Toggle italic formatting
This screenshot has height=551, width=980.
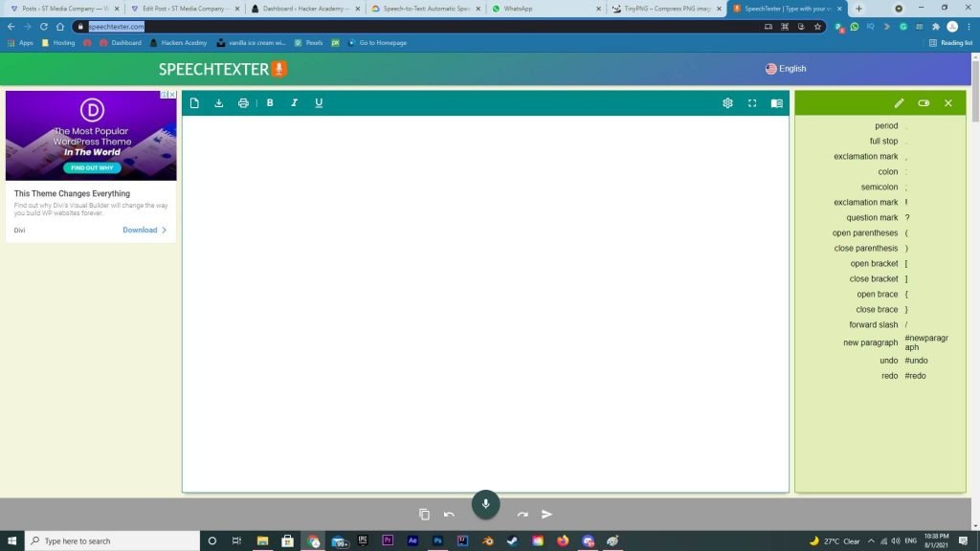pyautogui.click(x=295, y=103)
